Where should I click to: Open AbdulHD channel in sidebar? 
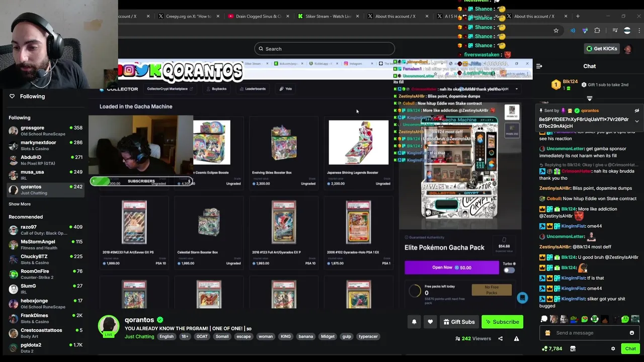45,160
